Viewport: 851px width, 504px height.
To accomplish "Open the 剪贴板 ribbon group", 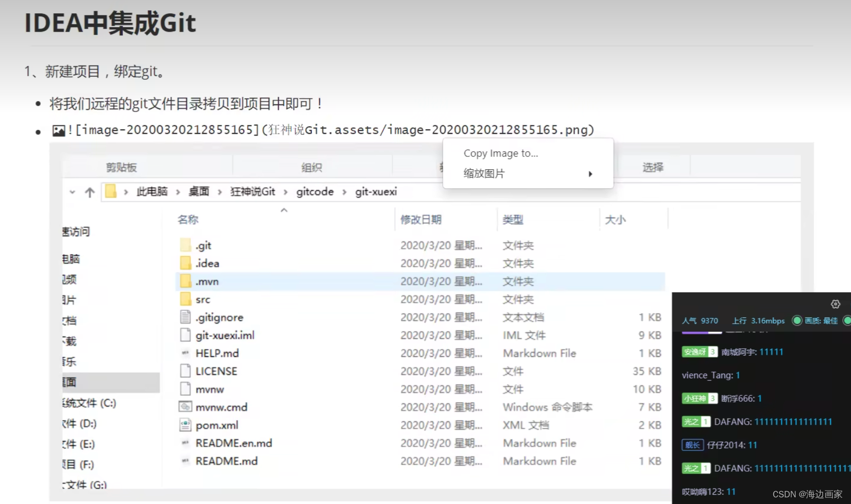I will [121, 167].
